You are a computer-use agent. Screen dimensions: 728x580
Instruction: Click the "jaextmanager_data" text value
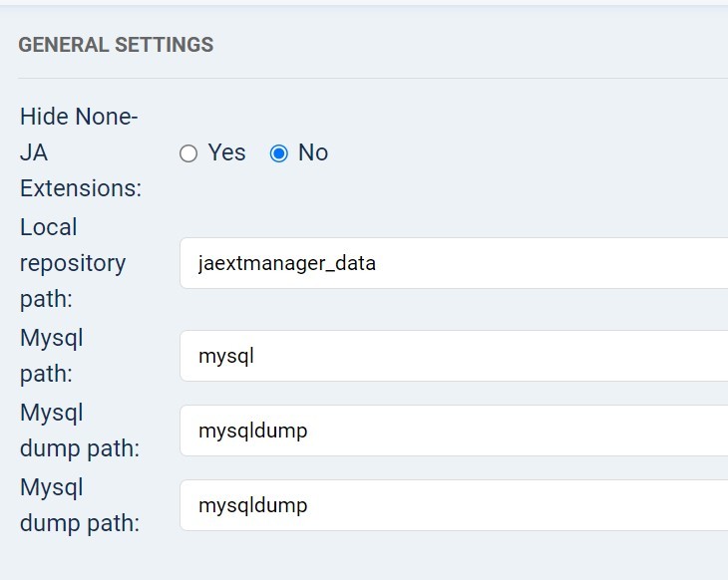coord(287,264)
